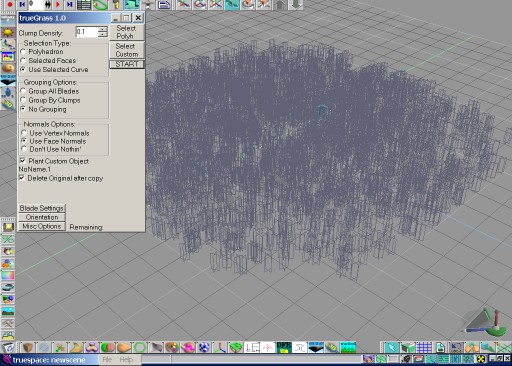This screenshot has height=366, width=512.
Task: Click the NoName,1 custom object label
Action: click(35, 169)
